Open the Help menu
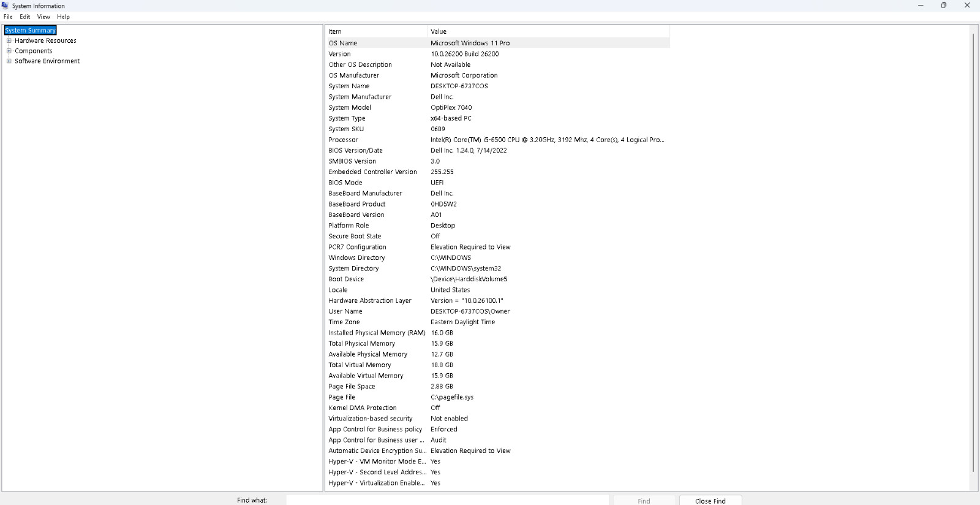The image size is (980, 505). (64, 17)
